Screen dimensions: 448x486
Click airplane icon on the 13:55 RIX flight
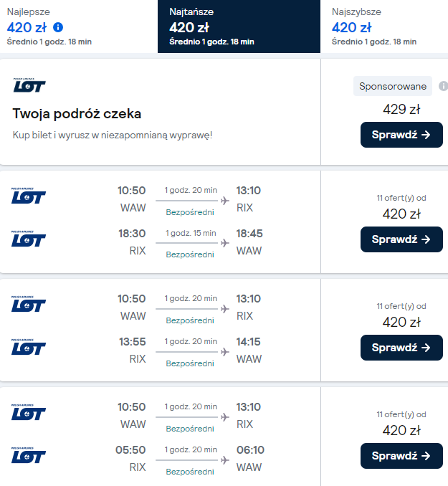click(x=225, y=351)
